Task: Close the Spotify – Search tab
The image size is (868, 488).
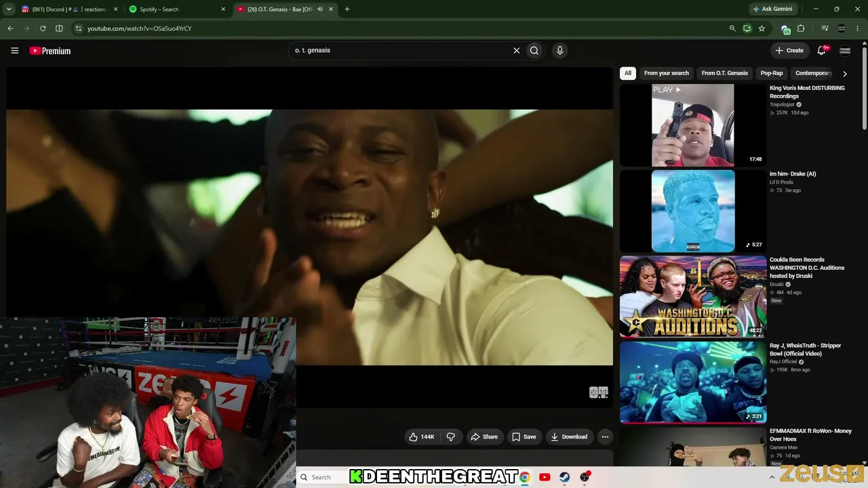Action: (x=223, y=9)
